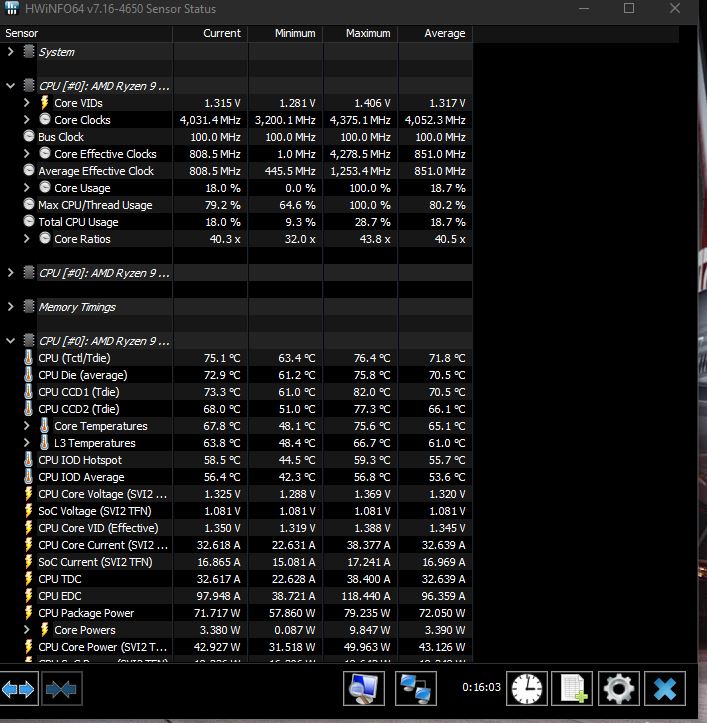Start logging with the document plus icon
707x723 pixels.
tap(572, 688)
